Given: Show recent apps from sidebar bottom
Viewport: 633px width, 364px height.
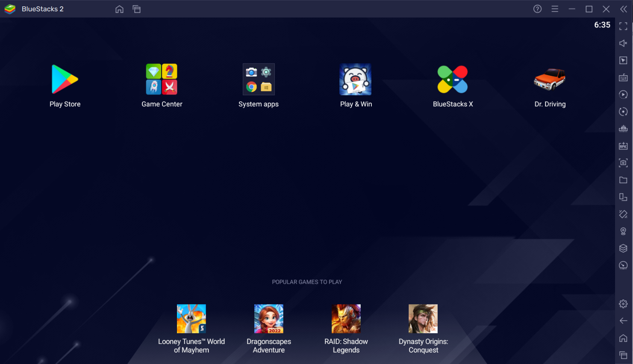Looking at the screenshot, I should click(x=623, y=355).
